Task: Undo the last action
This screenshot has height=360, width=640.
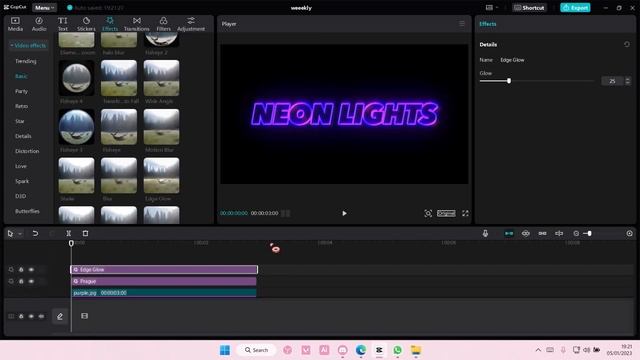Action: click(x=35, y=233)
